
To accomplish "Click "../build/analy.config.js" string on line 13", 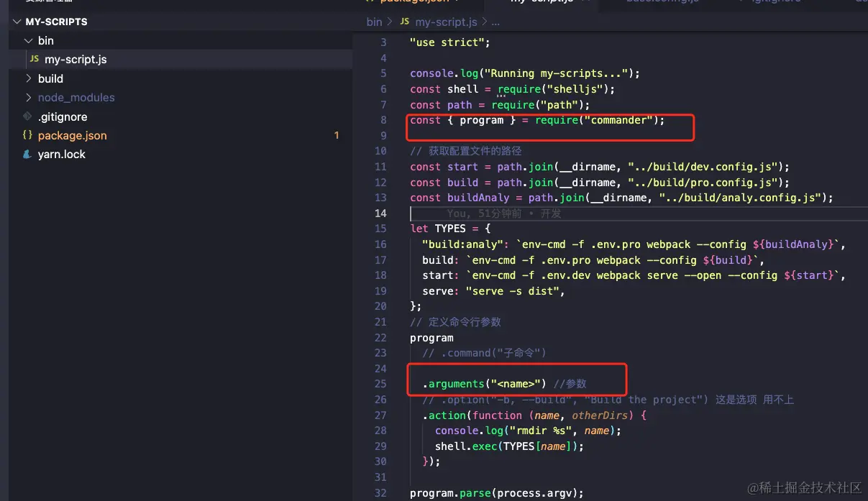I will coord(740,198).
